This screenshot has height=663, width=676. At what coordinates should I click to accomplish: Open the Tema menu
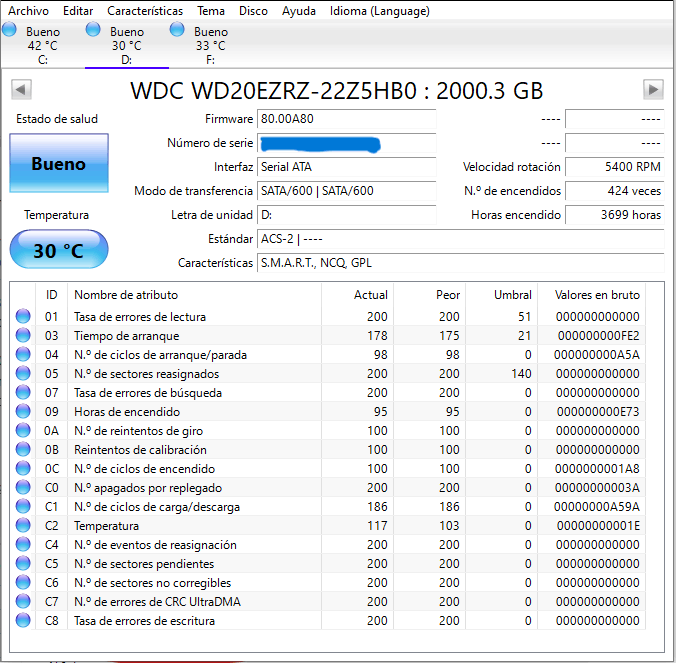[211, 11]
